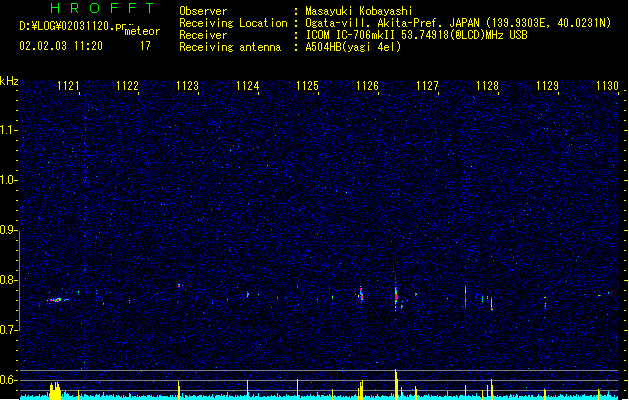Click the 1.0 kHz frequency label
Image resolution: width=629 pixels, height=400 pixels.
click(x=8, y=180)
